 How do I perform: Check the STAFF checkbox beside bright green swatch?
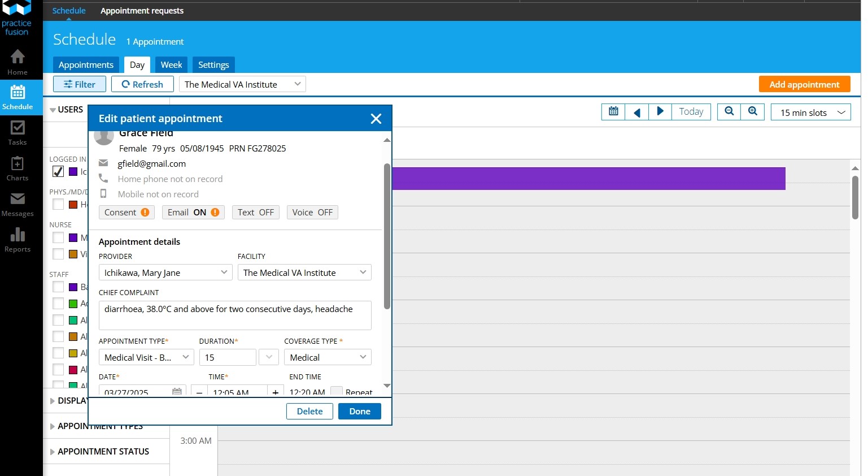pyautogui.click(x=58, y=303)
